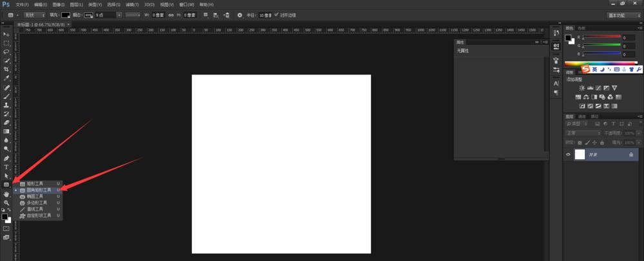Select the Background layer thumbnail
Viewport: 644px width, 261px height.
(x=580, y=154)
